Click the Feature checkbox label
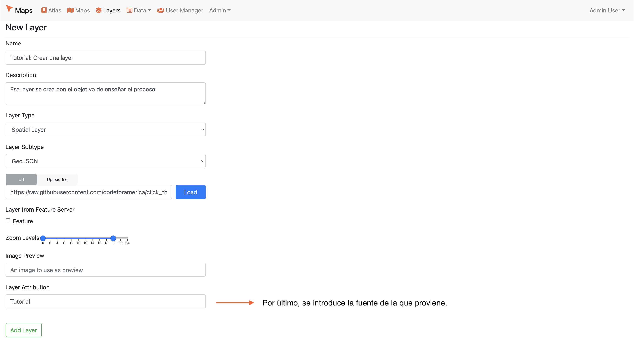The image size is (634, 364). 23,221
